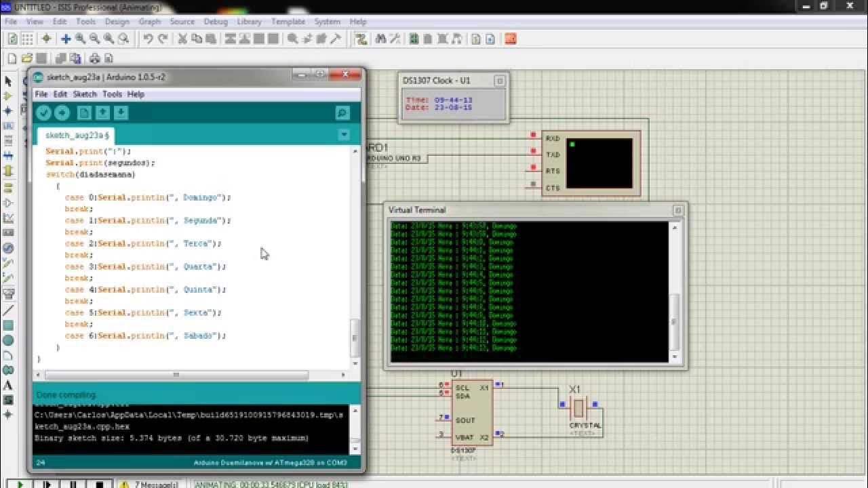868x488 pixels.
Task: Click the Zoom In magnifier in ISIS
Action: pos(81,39)
